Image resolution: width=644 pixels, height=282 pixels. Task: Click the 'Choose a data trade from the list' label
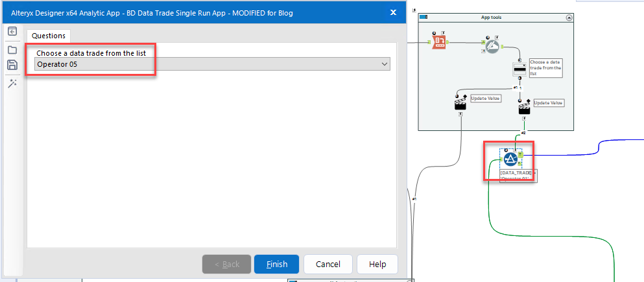91,53
